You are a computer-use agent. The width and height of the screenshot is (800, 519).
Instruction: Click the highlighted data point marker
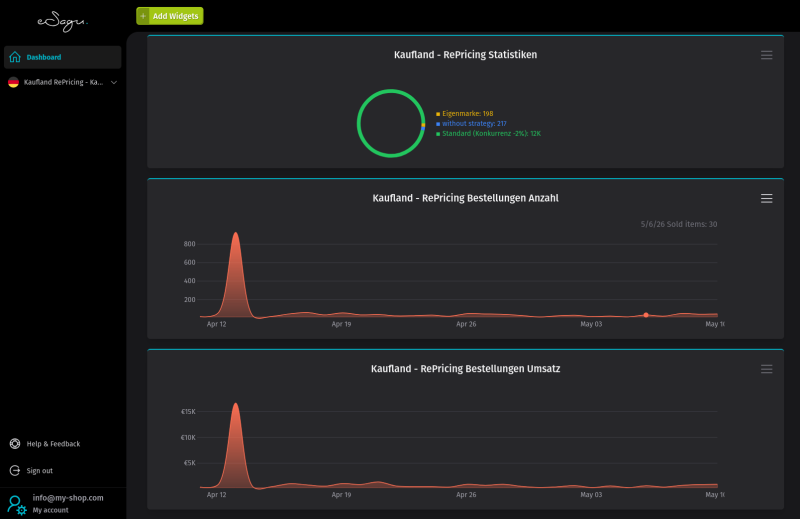pyautogui.click(x=646, y=315)
